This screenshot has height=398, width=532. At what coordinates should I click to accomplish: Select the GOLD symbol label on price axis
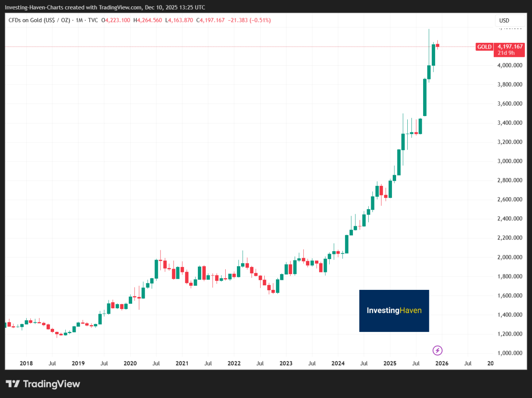click(484, 47)
